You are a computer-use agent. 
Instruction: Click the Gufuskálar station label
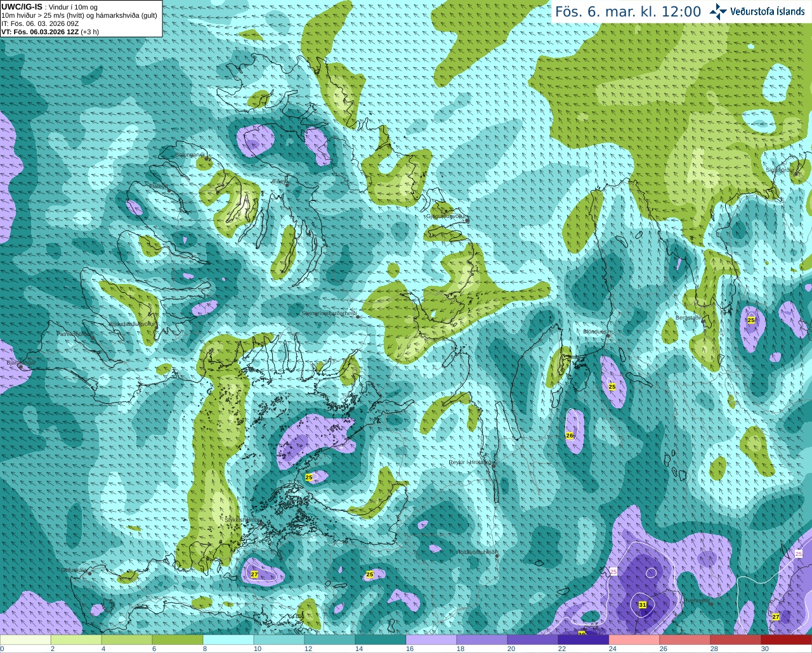click(74, 570)
